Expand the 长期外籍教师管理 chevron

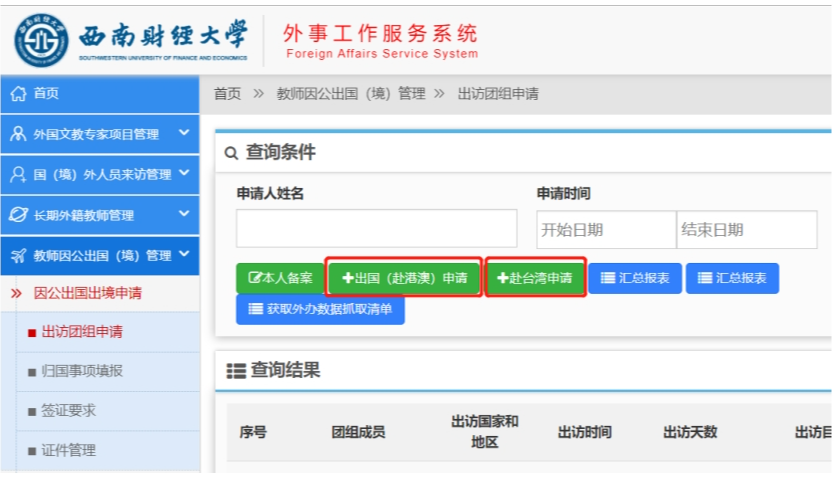pyautogui.click(x=184, y=214)
